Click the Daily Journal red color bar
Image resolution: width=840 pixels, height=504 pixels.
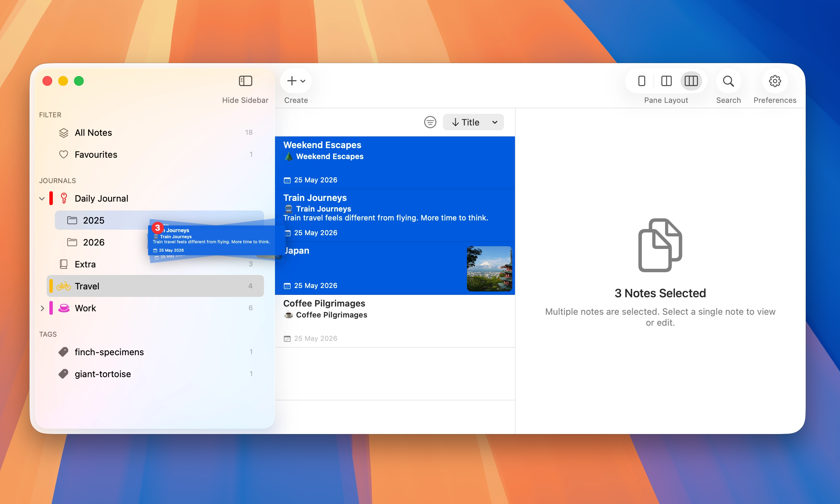pyautogui.click(x=51, y=199)
